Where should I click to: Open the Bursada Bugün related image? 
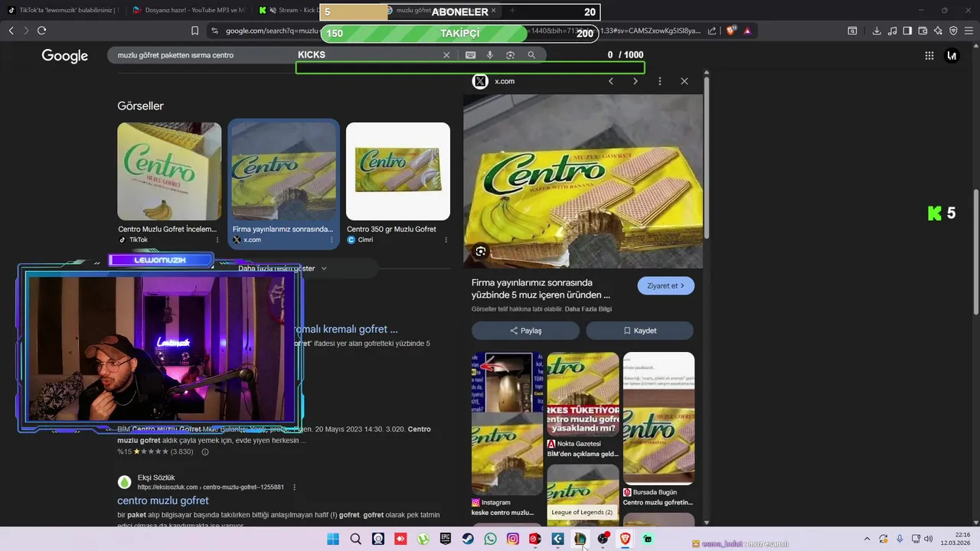pyautogui.click(x=658, y=418)
